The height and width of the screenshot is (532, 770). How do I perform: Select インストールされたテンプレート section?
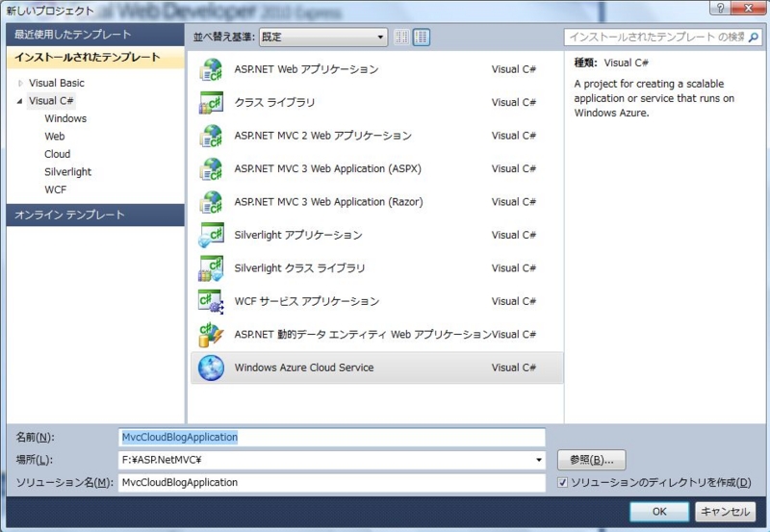point(95,58)
